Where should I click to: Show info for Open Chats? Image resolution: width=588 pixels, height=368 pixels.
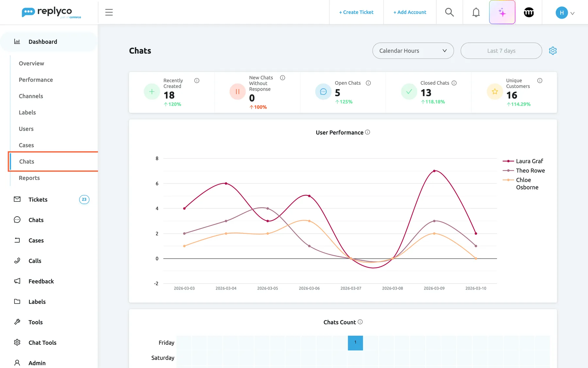(368, 83)
